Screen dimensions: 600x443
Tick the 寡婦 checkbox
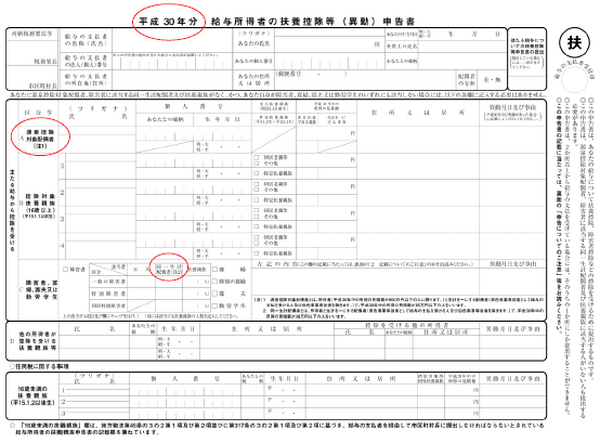click(215, 269)
